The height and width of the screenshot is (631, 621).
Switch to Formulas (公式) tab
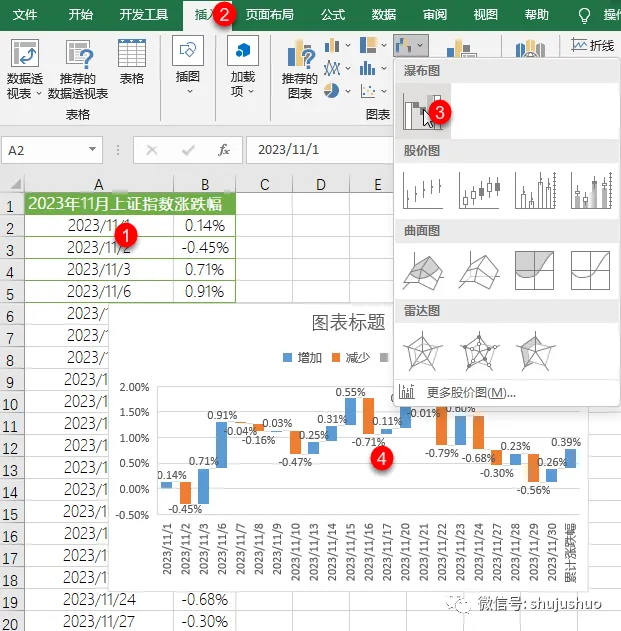[x=333, y=15]
